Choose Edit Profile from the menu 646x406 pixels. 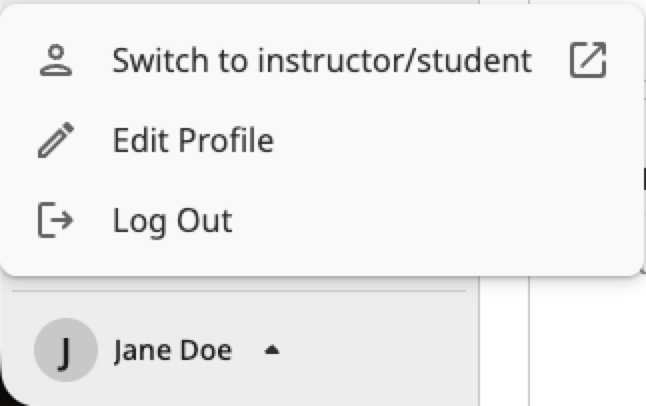[x=322, y=140]
